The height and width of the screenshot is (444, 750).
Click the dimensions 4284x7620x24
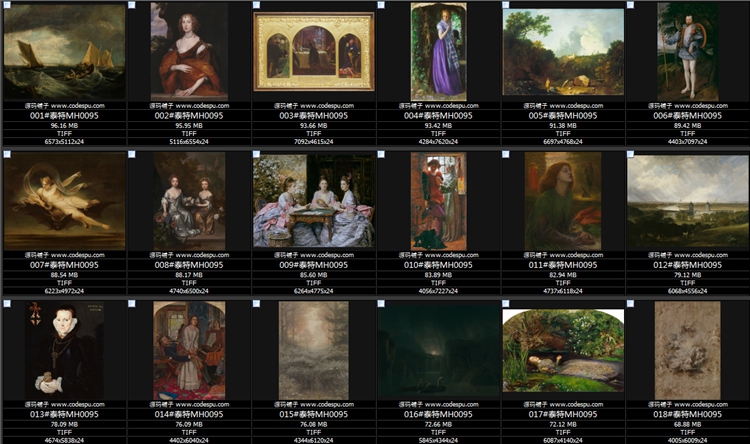[x=439, y=142]
